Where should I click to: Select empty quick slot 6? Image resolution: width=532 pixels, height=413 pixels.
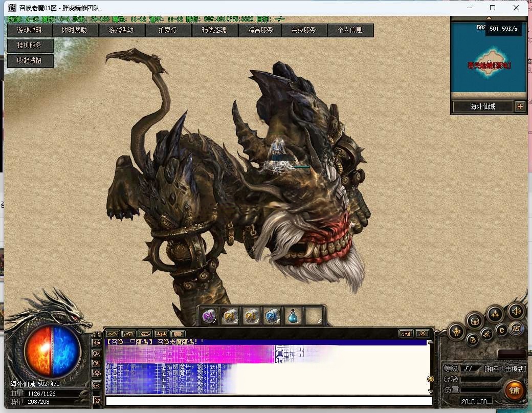(x=314, y=316)
